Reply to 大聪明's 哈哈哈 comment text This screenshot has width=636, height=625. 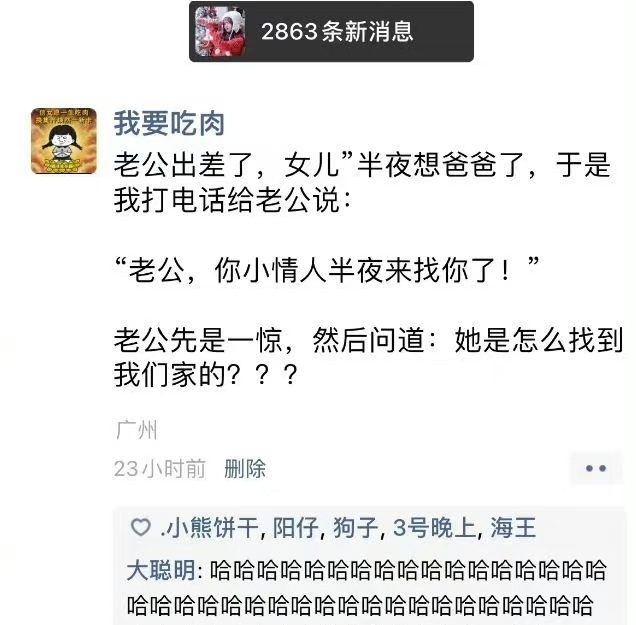click(367, 588)
